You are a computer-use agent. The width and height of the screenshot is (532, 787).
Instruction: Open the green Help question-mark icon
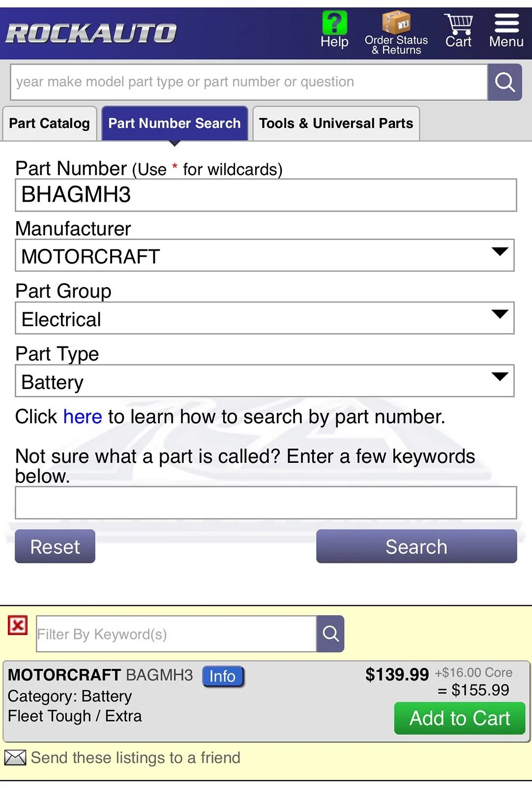click(x=334, y=23)
